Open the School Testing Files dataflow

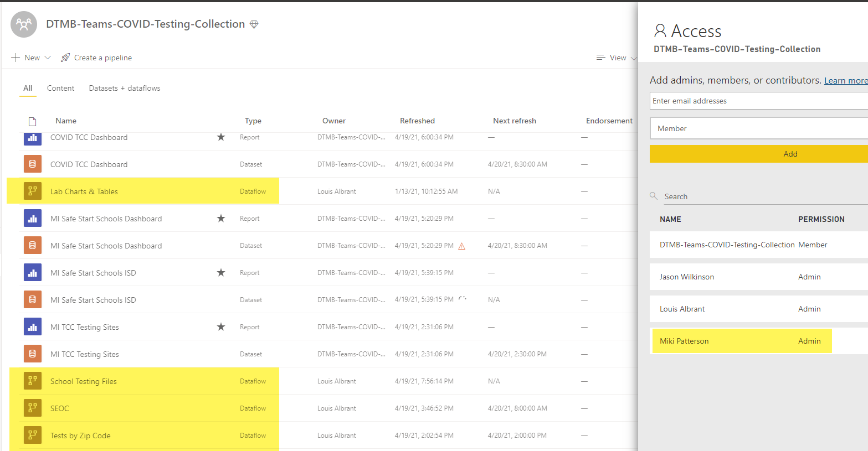(x=84, y=381)
